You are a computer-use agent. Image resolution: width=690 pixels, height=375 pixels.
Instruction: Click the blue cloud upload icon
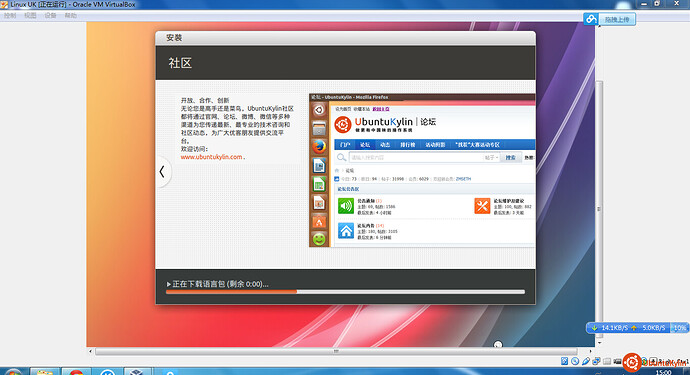pos(591,19)
